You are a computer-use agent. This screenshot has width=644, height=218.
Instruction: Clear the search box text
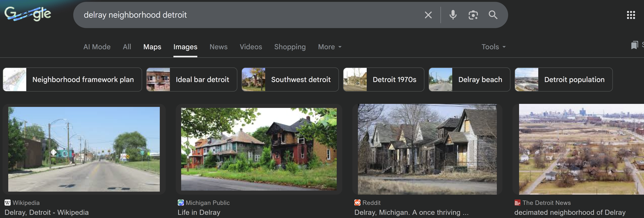[428, 15]
